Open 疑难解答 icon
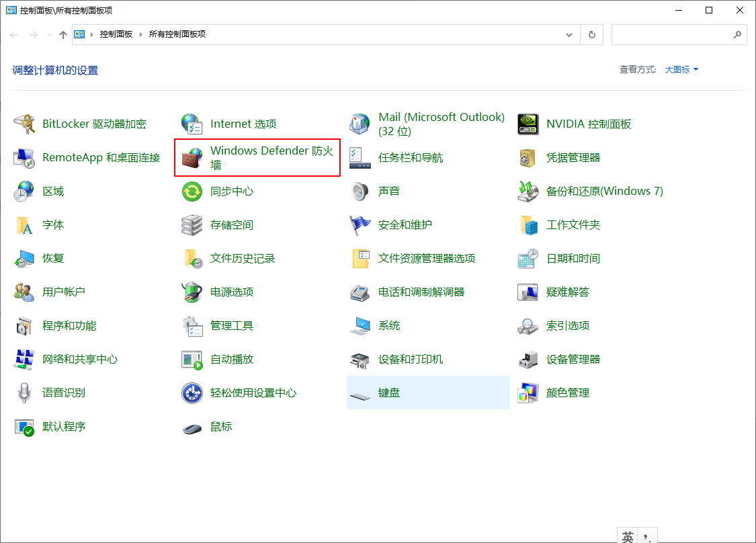 pos(528,292)
